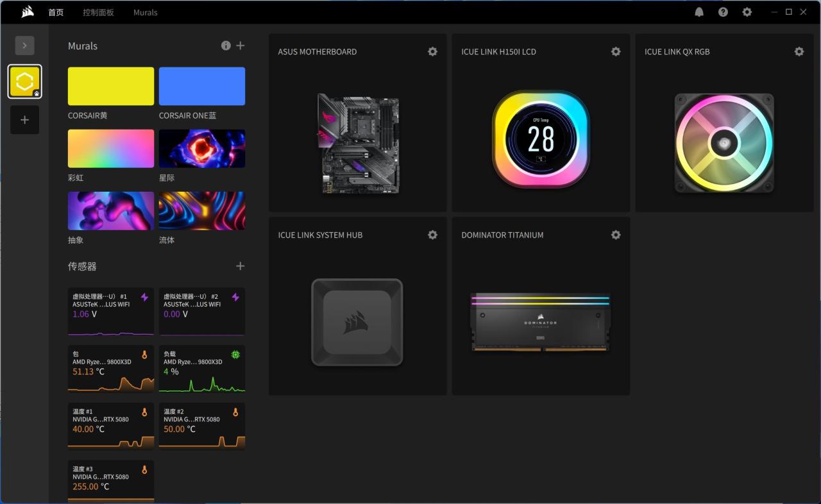Open settings gear for DOMINATOR TITANIUM
The height and width of the screenshot is (504, 821).
pyautogui.click(x=616, y=235)
